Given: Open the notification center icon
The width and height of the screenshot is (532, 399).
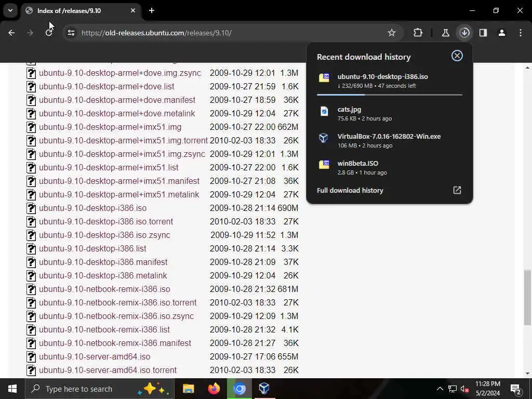Looking at the screenshot, I should coord(516,389).
